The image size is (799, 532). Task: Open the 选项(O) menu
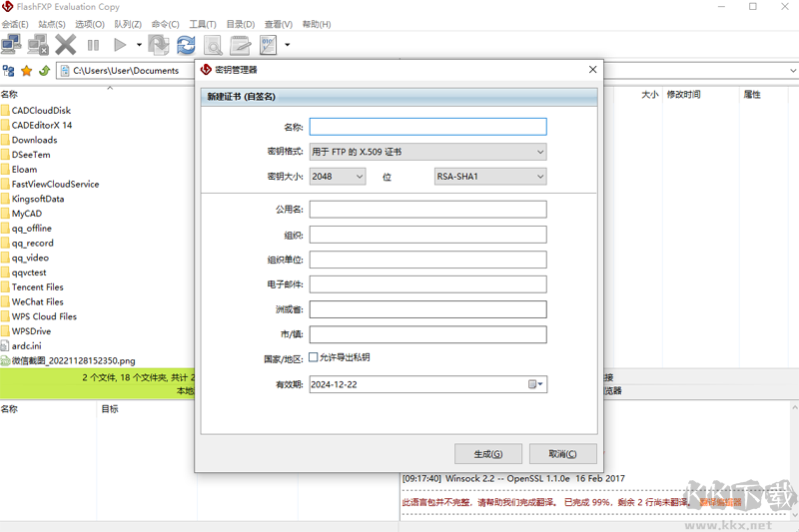click(90, 24)
